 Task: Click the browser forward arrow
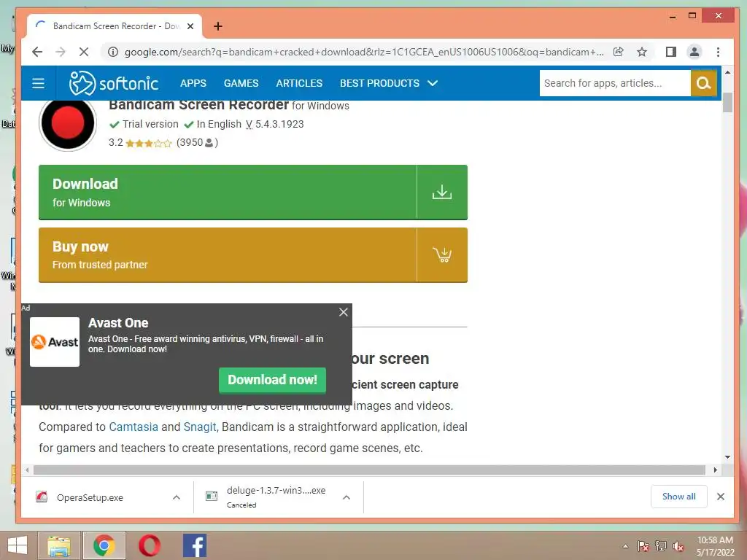61,52
